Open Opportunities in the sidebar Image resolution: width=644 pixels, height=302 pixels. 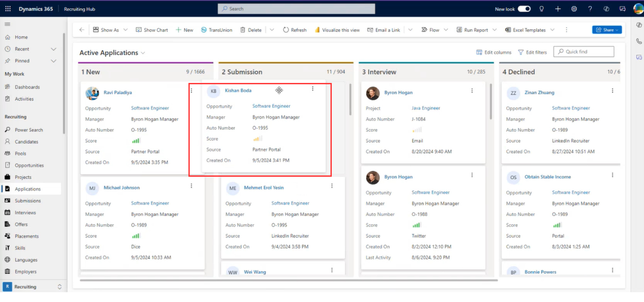pos(29,165)
